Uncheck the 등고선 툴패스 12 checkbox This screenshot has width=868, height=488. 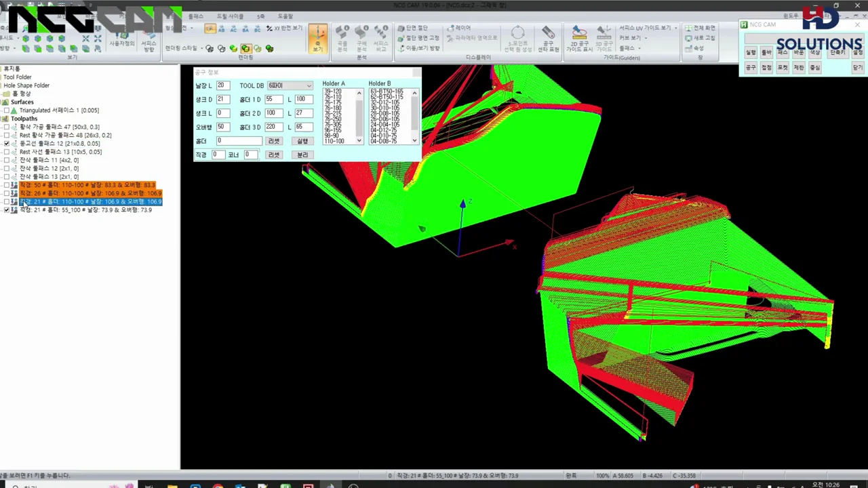7,144
